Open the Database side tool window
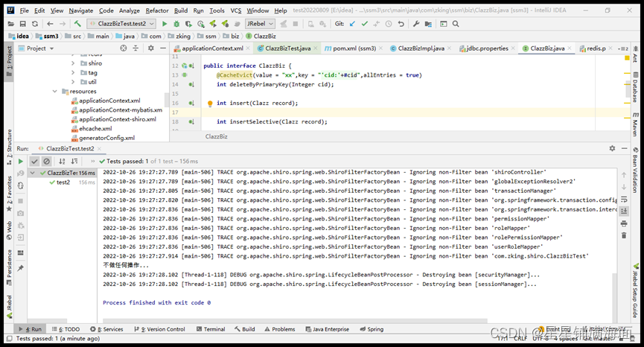The image size is (644, 347). click(x=636, y=87)
